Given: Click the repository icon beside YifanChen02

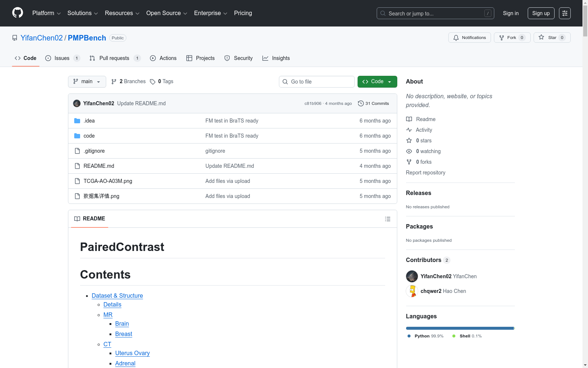Looking at the screenshot, I should pos(15,38).
